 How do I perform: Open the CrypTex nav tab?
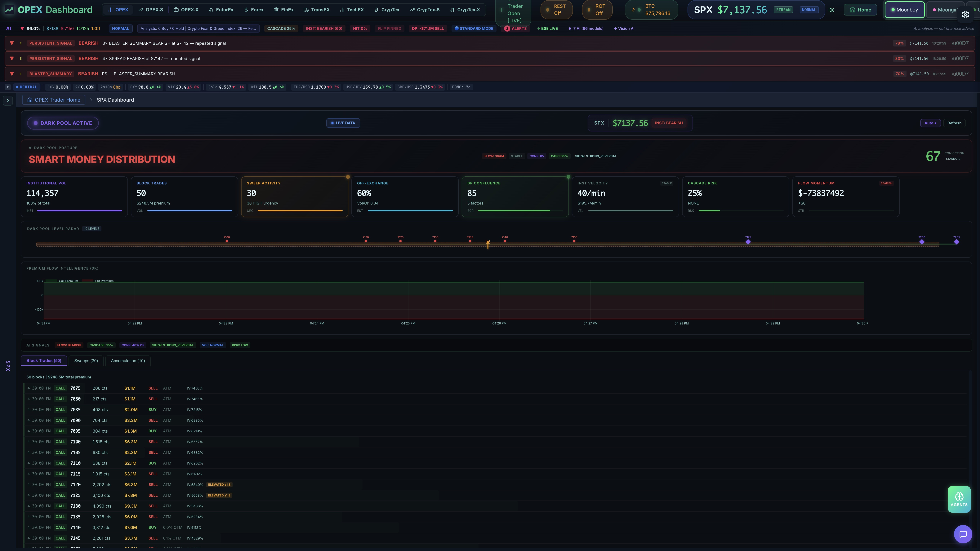point(387,10)
